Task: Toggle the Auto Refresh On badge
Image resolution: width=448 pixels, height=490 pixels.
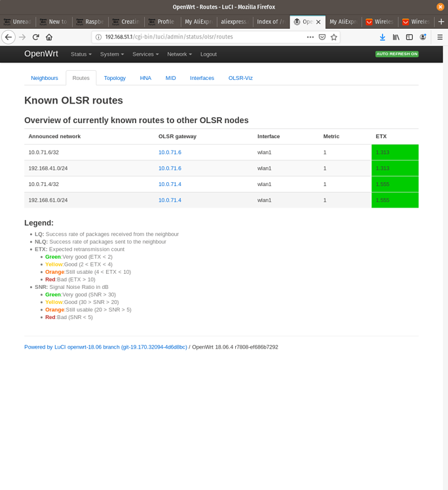Action: click(396, 54)
